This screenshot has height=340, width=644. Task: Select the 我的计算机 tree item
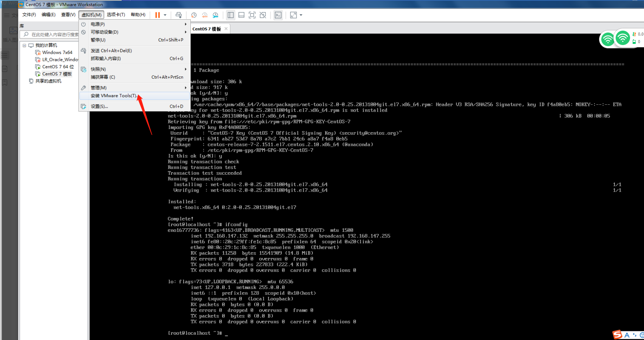tap(46, 45)
